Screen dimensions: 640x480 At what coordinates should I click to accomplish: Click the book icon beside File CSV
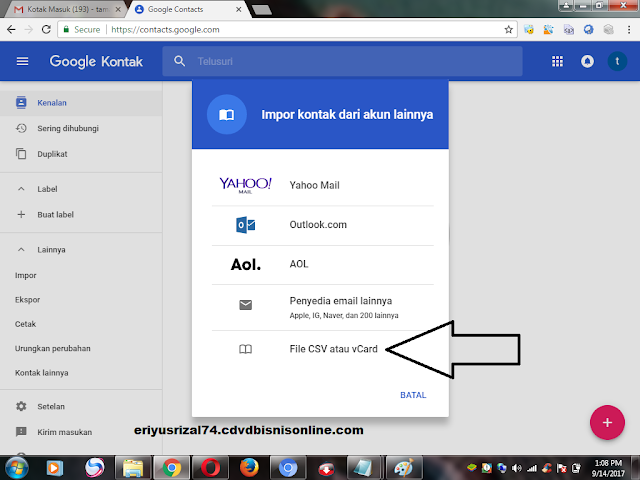[245, 349]
